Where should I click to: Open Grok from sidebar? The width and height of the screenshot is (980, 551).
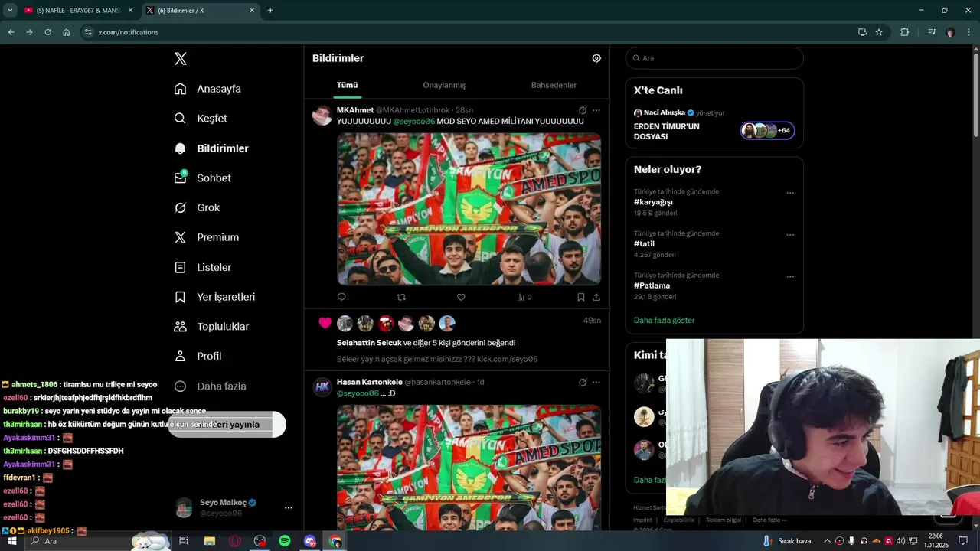pyautogui.click(x=197, y=207)
